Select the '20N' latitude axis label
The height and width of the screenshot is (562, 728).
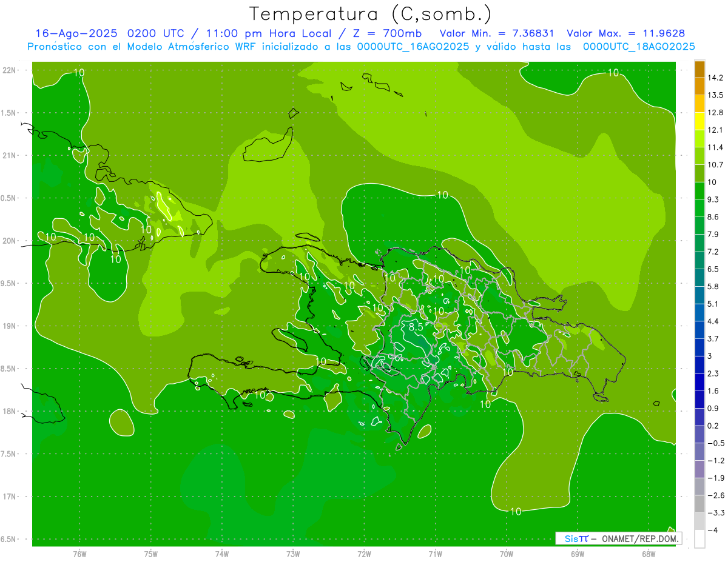tap(10, 241)
